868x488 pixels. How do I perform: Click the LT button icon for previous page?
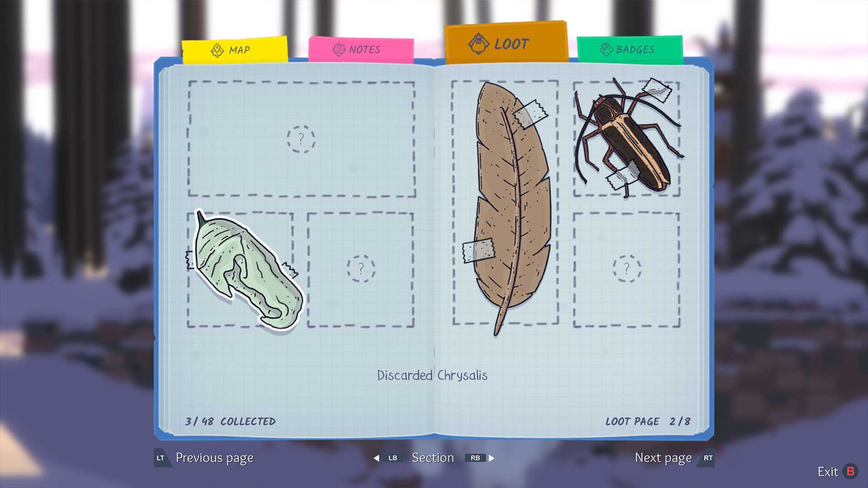[x=161, y=458]
